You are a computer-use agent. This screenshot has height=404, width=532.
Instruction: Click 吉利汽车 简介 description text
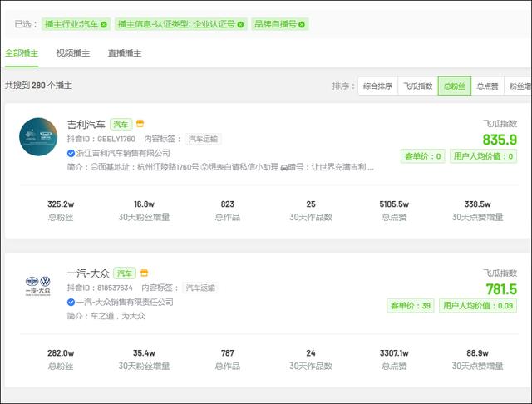(x=220, y=167)
